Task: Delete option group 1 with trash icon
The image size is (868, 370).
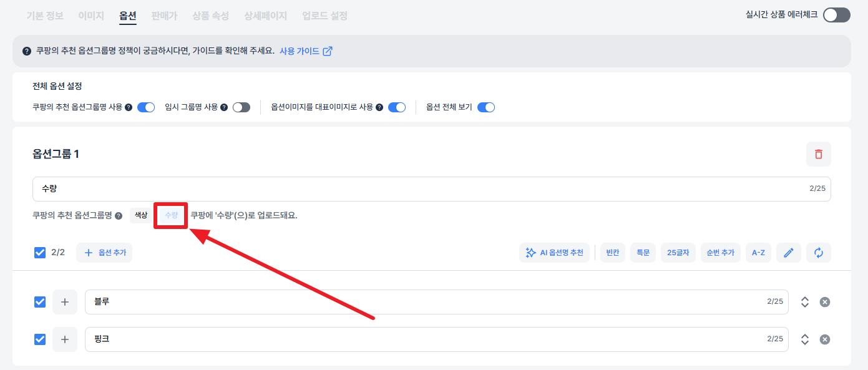Action: (818, 154)
